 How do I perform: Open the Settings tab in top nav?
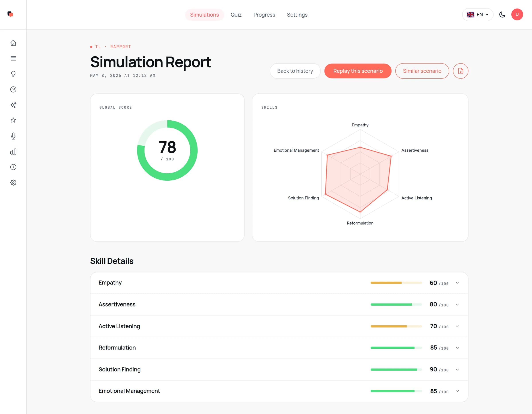pos(297,15)
